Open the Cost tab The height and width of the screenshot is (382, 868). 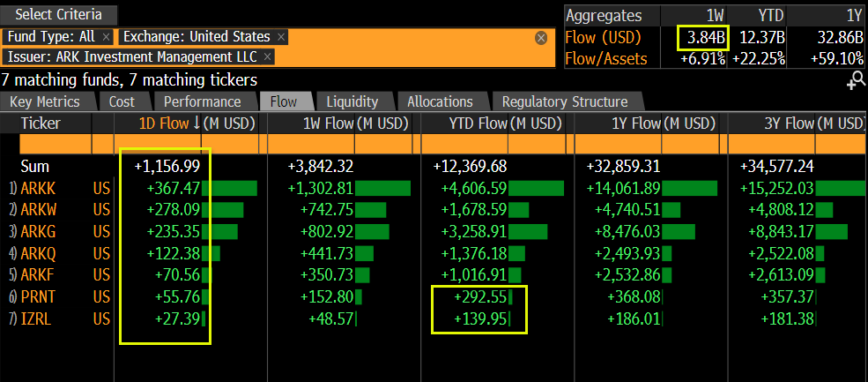(x=122, y=101)
